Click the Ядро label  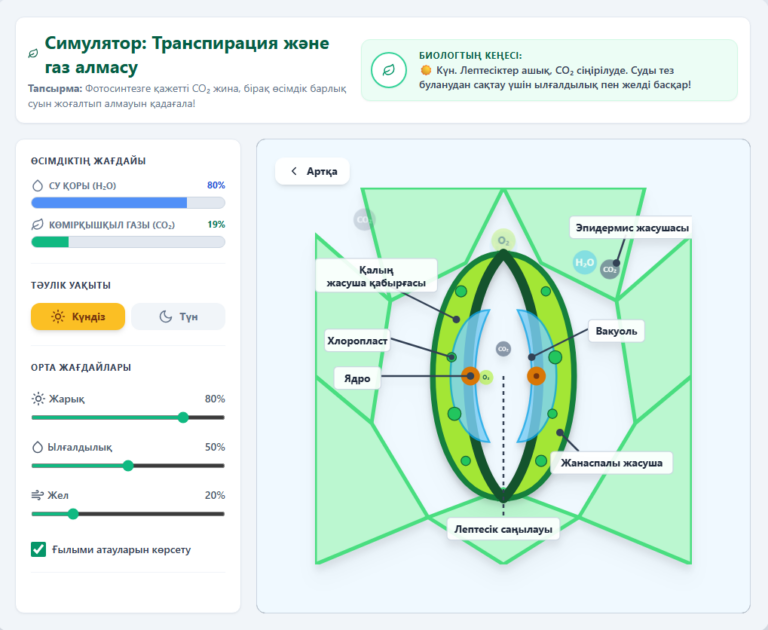pos(357,378)
